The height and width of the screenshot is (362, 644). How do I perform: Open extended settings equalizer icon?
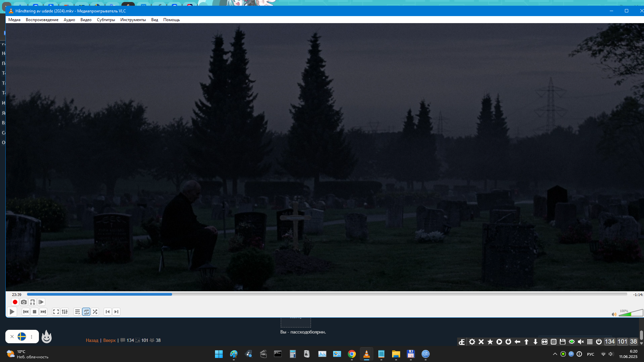click(x=65, y=312)
